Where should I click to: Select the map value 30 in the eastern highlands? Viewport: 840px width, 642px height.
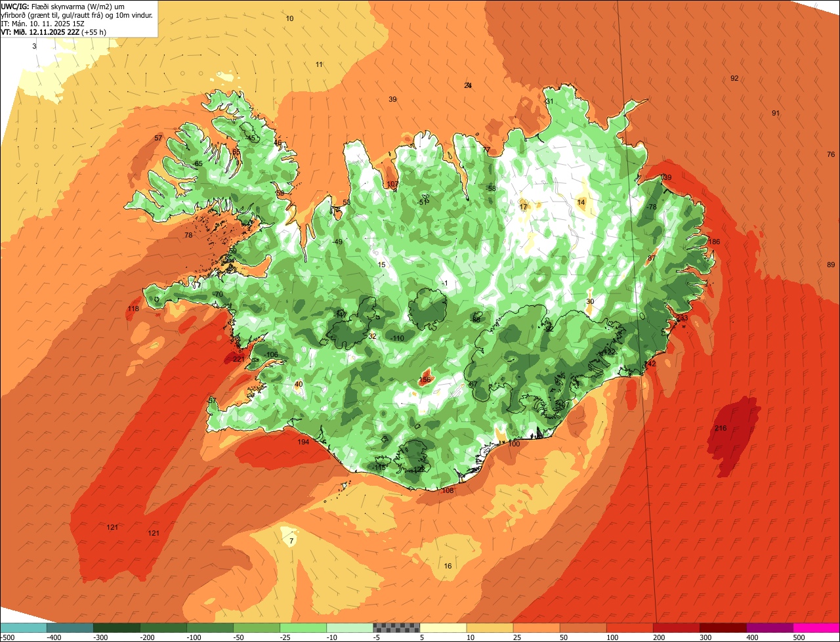590,302
